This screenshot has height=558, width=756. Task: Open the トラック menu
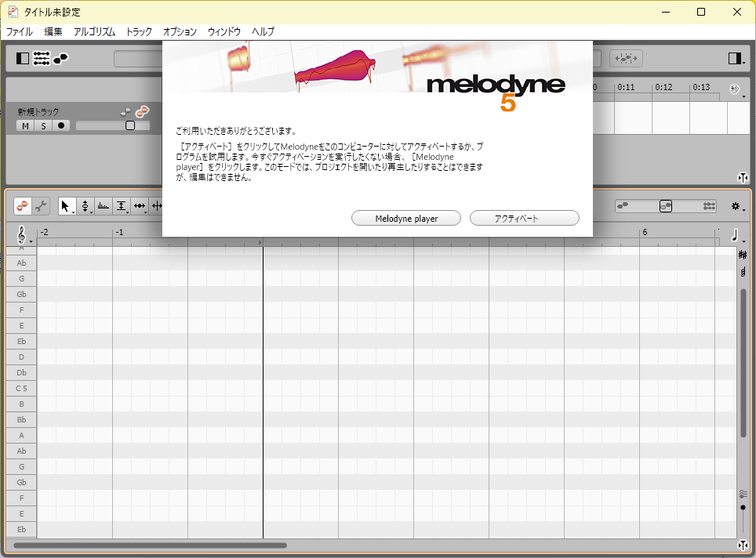[x=139, y=32]
